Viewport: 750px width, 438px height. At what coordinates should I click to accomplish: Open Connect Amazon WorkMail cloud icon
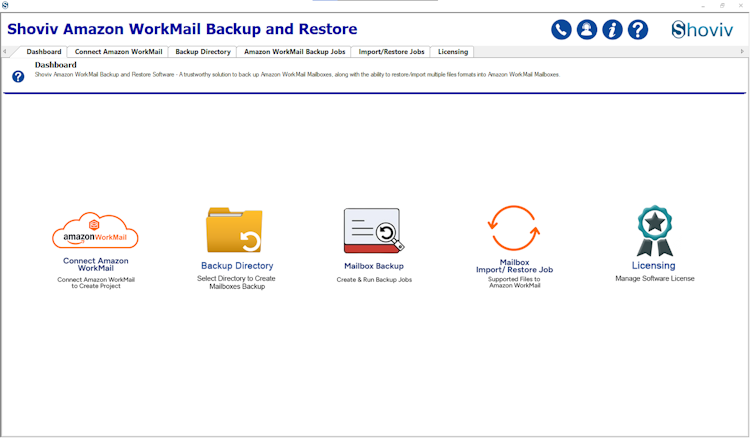95,230
